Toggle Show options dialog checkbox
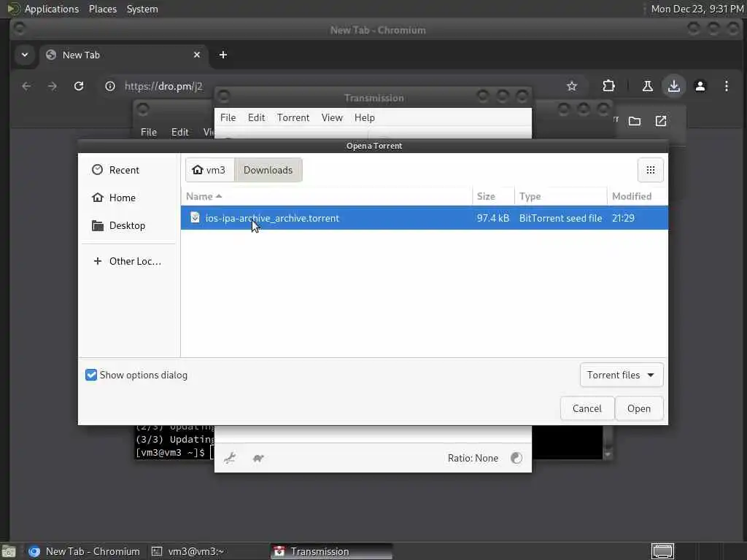Screen dimensions: 747x560 point(91,376)
